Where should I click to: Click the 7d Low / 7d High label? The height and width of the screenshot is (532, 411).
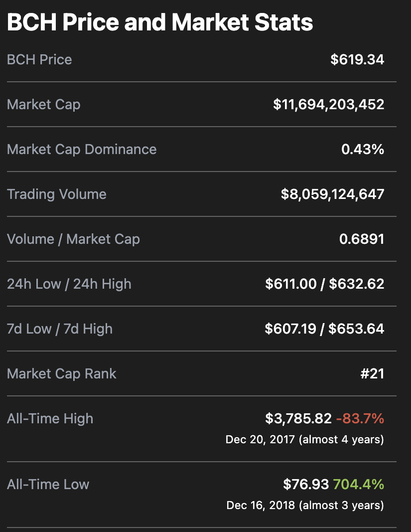(60, 329)
